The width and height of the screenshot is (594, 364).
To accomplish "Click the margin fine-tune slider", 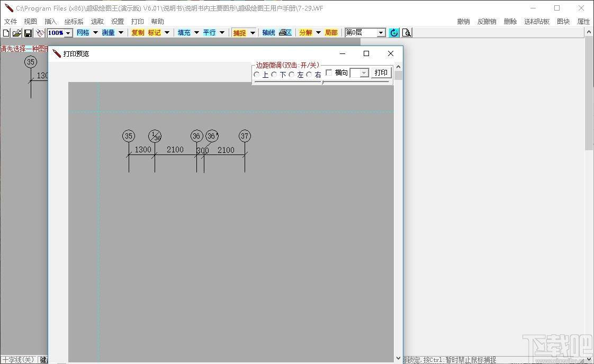I will (x=322, y=81).
